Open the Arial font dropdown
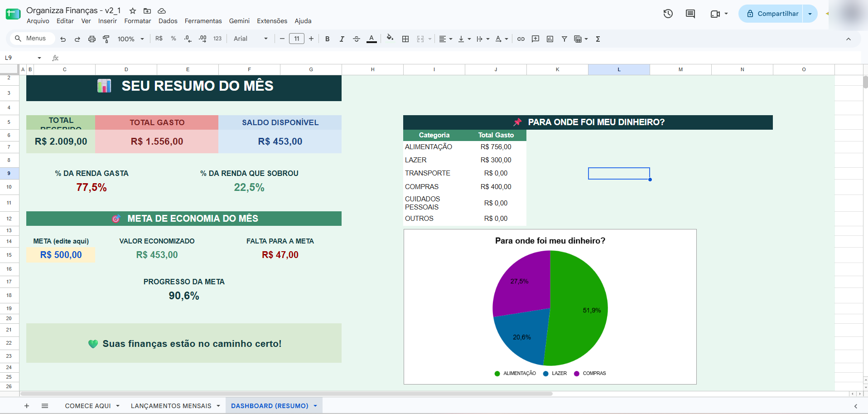Screen dimensions: 868x414 click(251, 39)
